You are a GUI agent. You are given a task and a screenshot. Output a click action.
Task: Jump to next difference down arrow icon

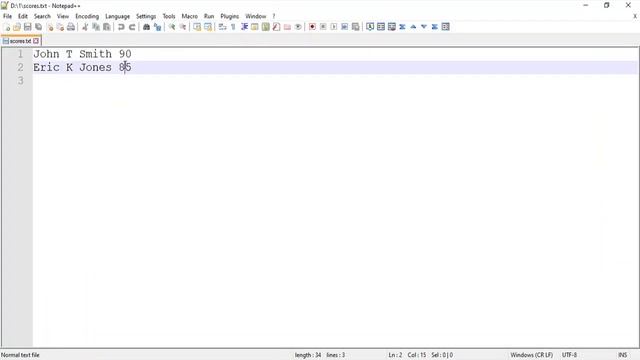[x=424, y=27]
